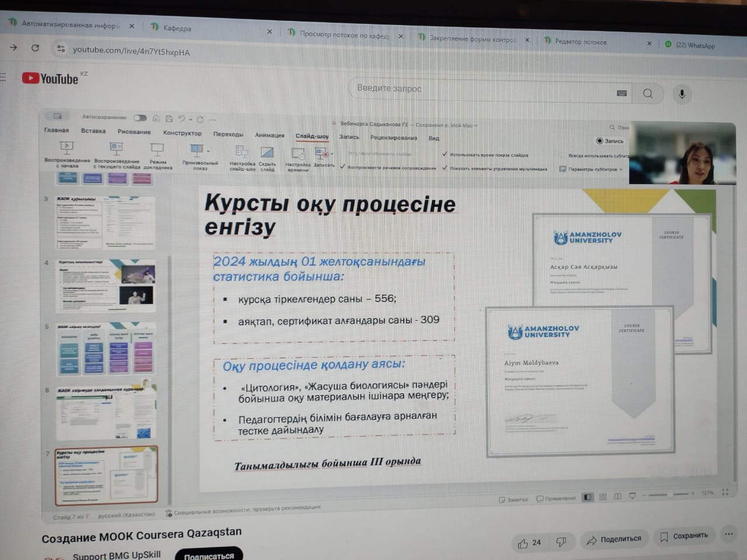Image resolution: width=747 pixels, height=560 pixels.
Task: Toggle 'Воспроизвести речевое сопровождение' checkbox
Action: tap(343, 167)
